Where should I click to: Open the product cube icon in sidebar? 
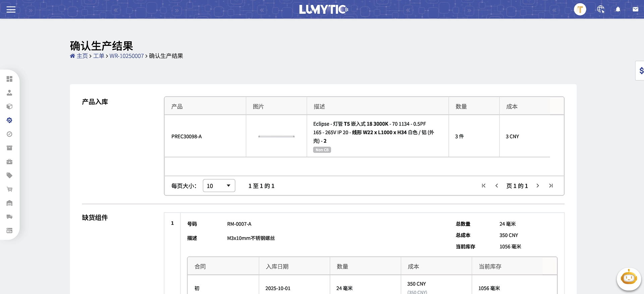(x=9, y=106)
